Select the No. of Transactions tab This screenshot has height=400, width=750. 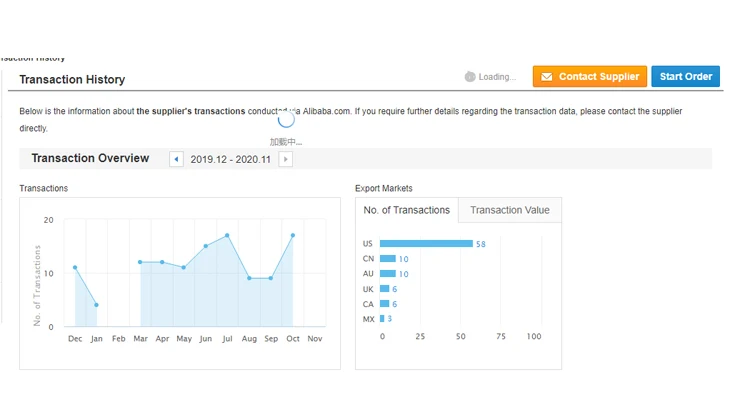(x=406, y=210)
